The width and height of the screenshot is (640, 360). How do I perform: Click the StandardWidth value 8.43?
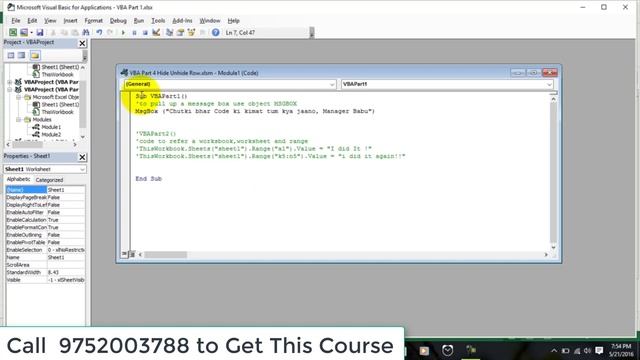pos(66,272)
